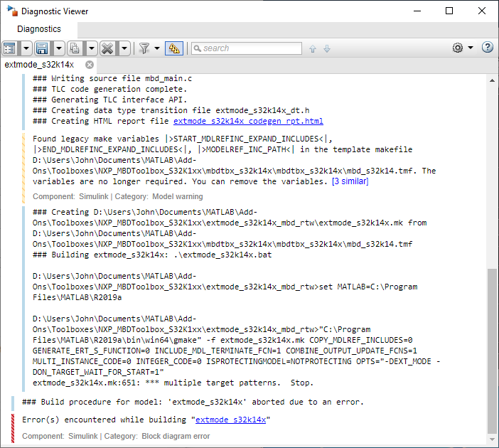Maximize the Diagnostic Viewer window

[449, 11]
